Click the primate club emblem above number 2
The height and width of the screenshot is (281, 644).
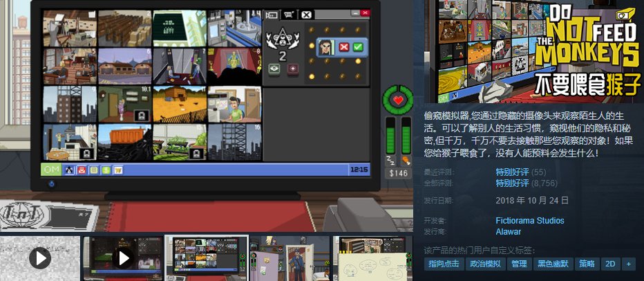pyautogui.click(x=283, y=38)
